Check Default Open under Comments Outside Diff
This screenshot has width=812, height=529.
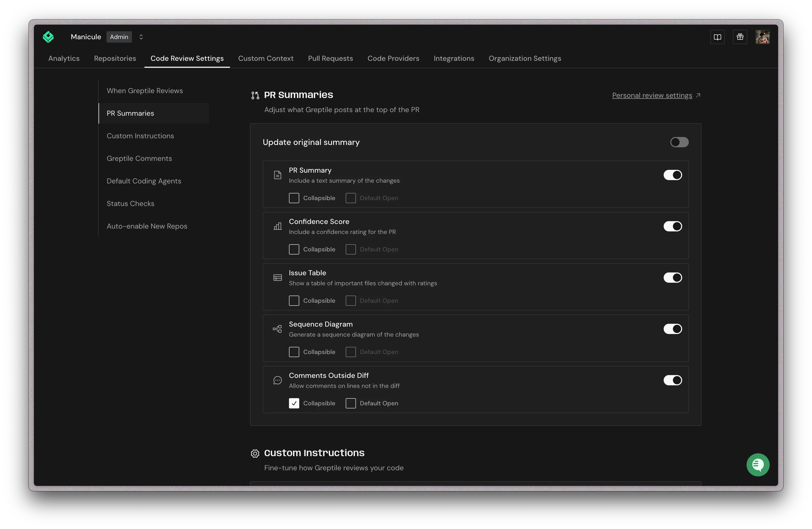(x=350, y=403)
